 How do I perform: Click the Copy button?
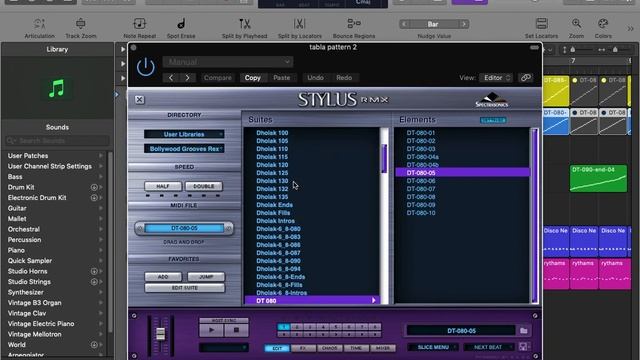pyautogui.click(x=253, y=78)
